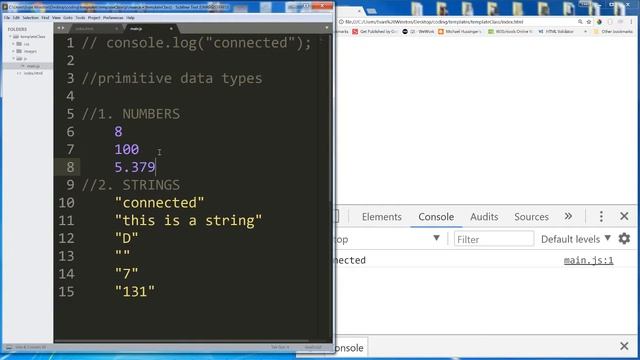This screenshot has height=360, width=640.
Task: Click the Chrome address bar URL
Action: (434, 22)
